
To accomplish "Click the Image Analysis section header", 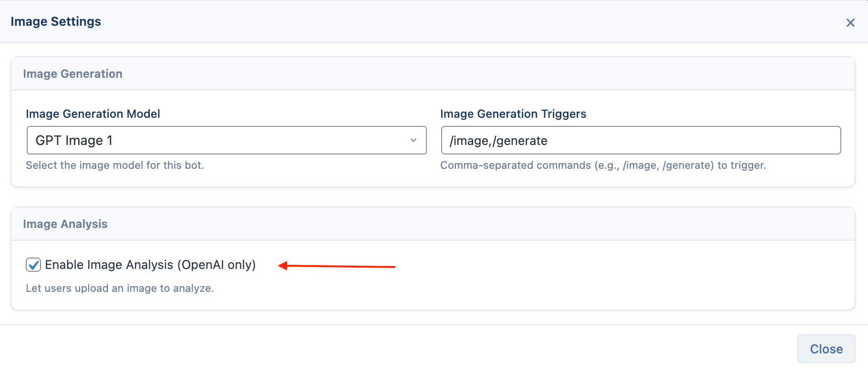I will [65, 224].
